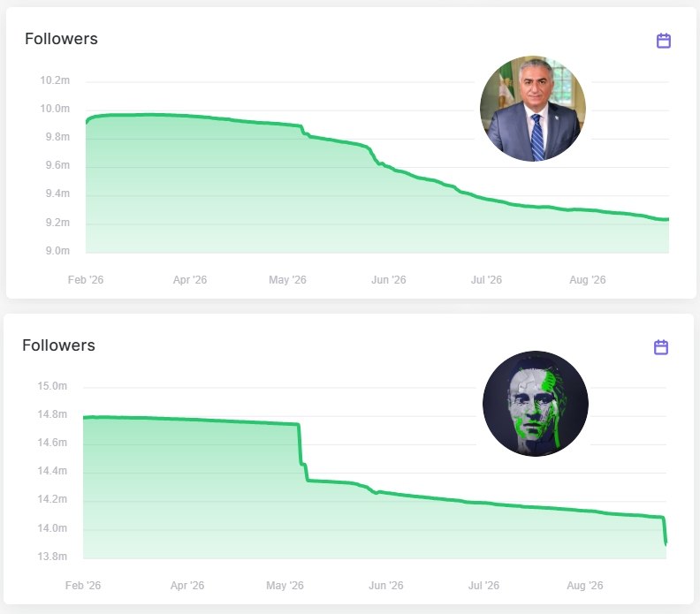Select Feb '26 label on top chart axis
700x614 pixels.
[85, 280]
